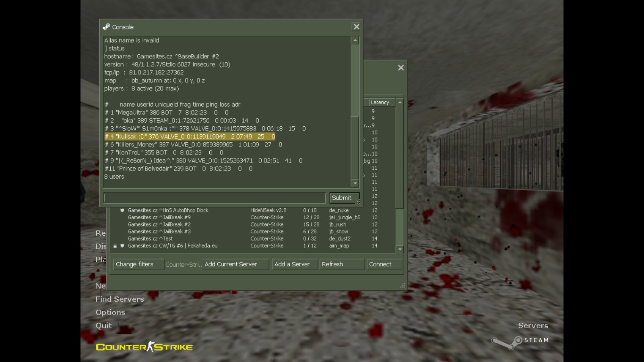Image resolution: width=644 pixels, height=362 pixels.
Task: Click map name jb_snow in server list
Action: (x=339, y=232)
